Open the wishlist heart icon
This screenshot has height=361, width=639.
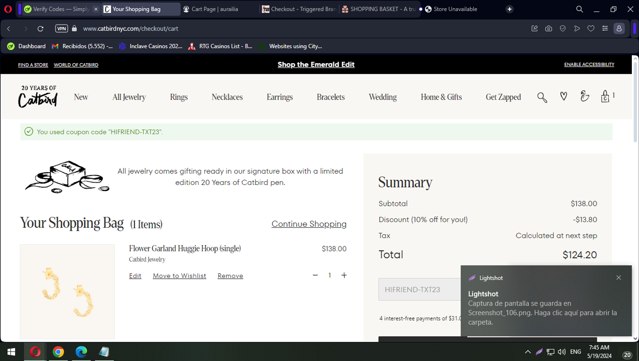pos(563,97)
